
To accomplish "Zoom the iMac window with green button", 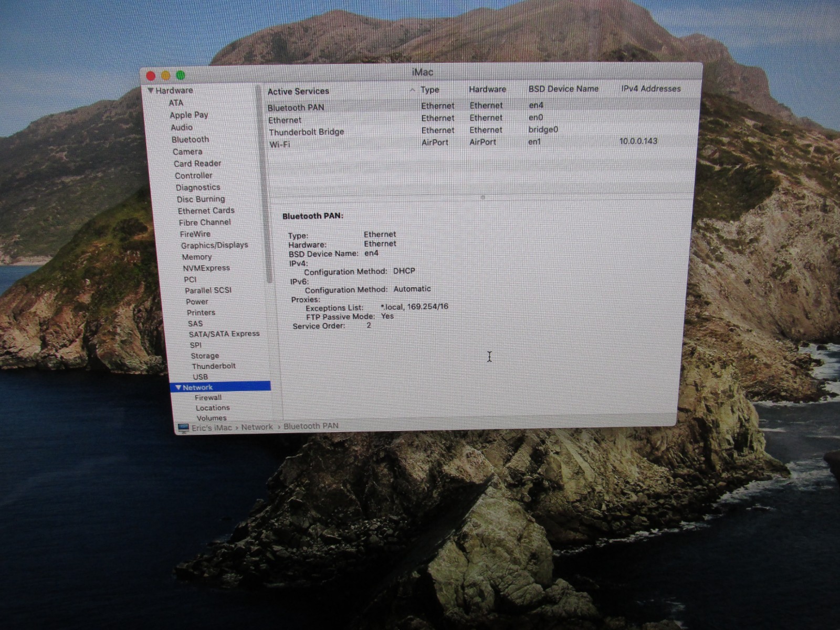I will pyautogui.click(x=181, y=75).
